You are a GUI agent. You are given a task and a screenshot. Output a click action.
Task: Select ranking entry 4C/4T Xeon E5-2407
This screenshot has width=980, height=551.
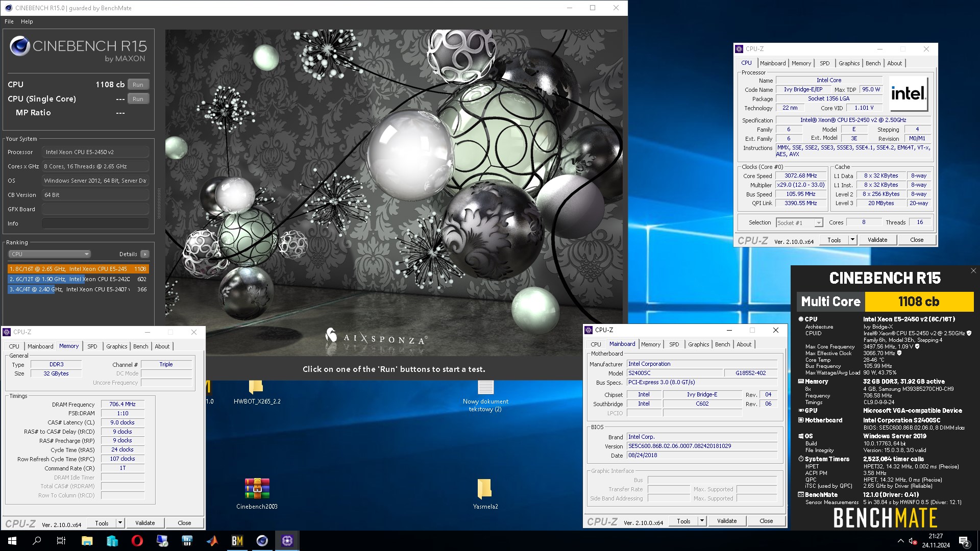78,289
